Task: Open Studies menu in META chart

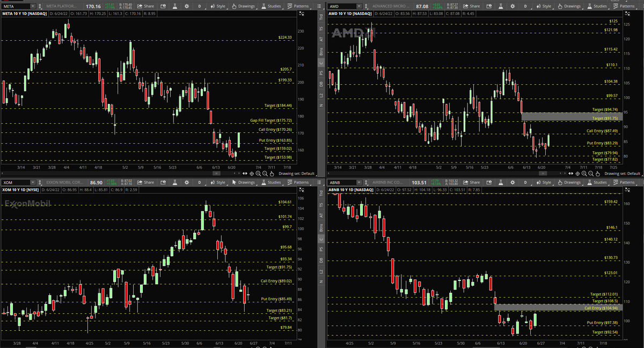Action: [x=271, y=6]
